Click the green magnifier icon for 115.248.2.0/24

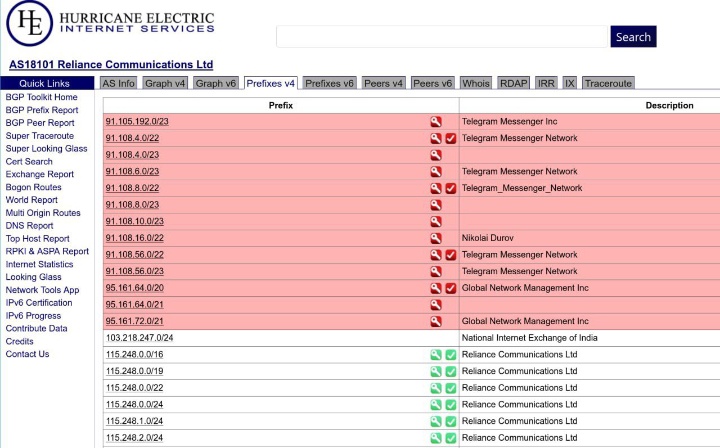coord(436,438)
